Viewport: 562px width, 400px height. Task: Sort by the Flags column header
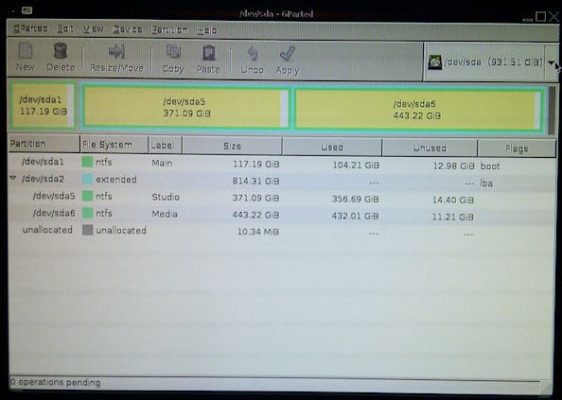(516, 148)
